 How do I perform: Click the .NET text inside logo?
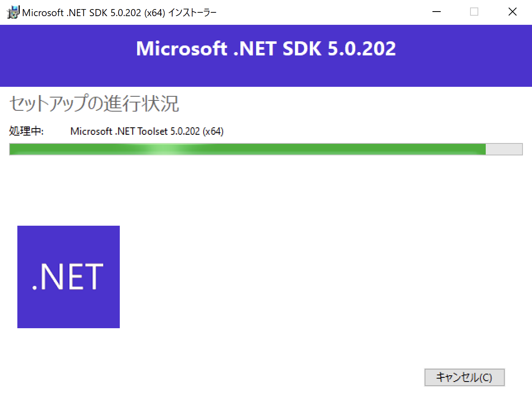pyautogui.click(x=68, y=277)
